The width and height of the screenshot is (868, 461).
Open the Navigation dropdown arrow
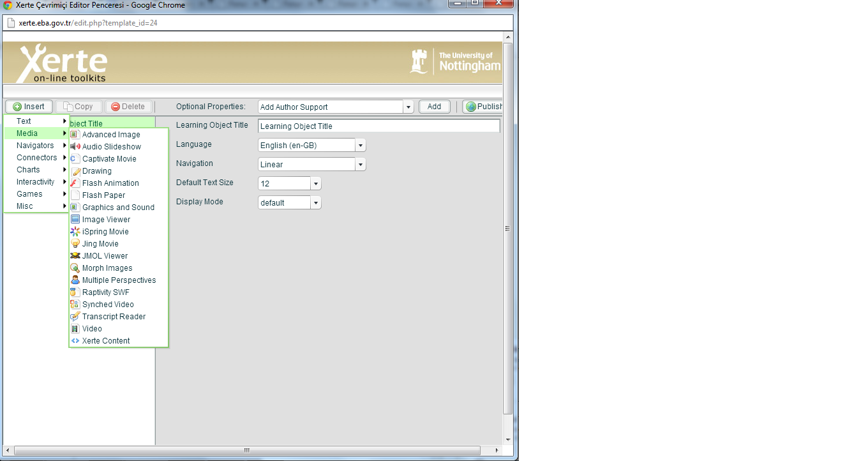pyautogui.click(x=361, y=165)
